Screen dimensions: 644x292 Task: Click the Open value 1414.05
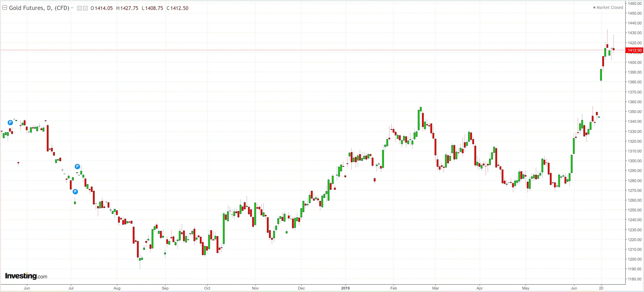pos(104,8)
